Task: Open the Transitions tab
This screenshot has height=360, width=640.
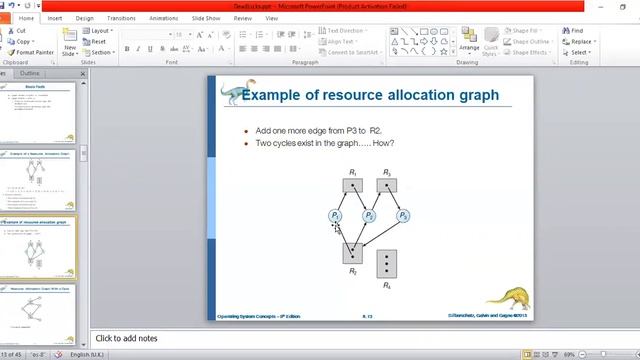Action: pyautogui.click(x=121, y=18)
